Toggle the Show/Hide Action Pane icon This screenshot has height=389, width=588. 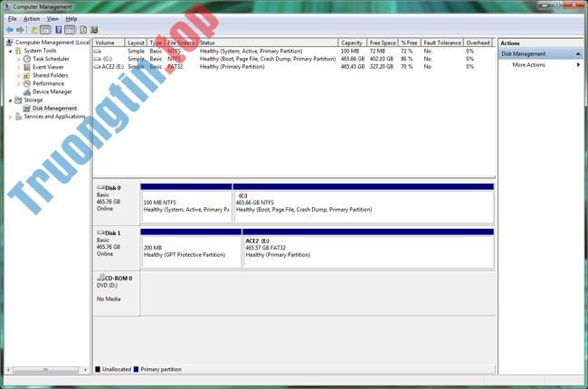[x=71, y=30]
